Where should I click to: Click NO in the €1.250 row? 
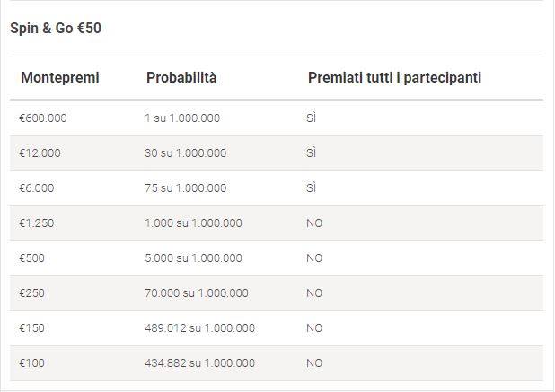pyautogui.click(x=314, y=223)
